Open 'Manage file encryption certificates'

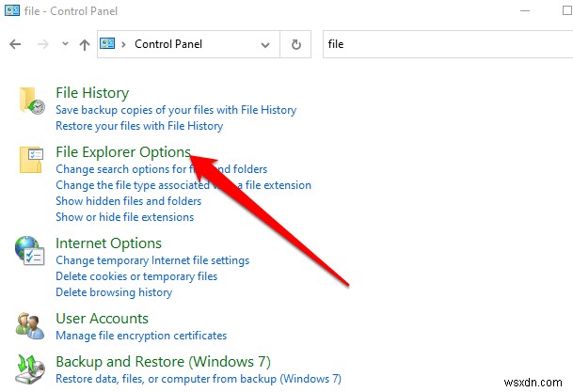click(x=141, y=336)
